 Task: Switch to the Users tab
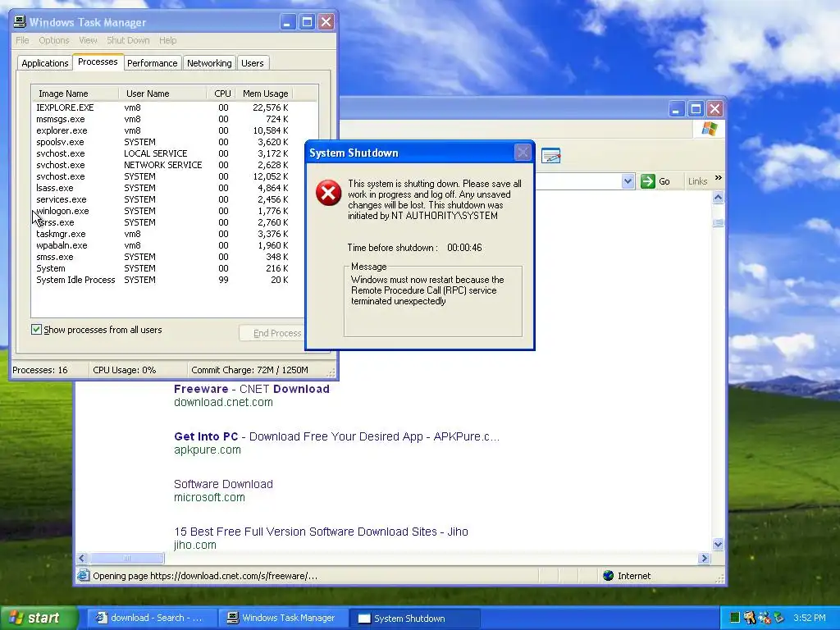tap(253, 63)
